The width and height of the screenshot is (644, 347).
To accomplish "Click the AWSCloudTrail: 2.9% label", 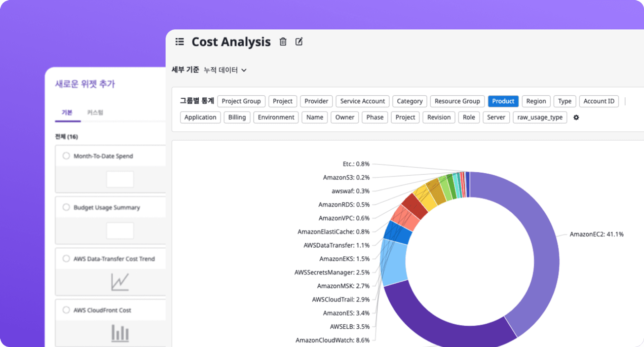I will pos(341,299).
